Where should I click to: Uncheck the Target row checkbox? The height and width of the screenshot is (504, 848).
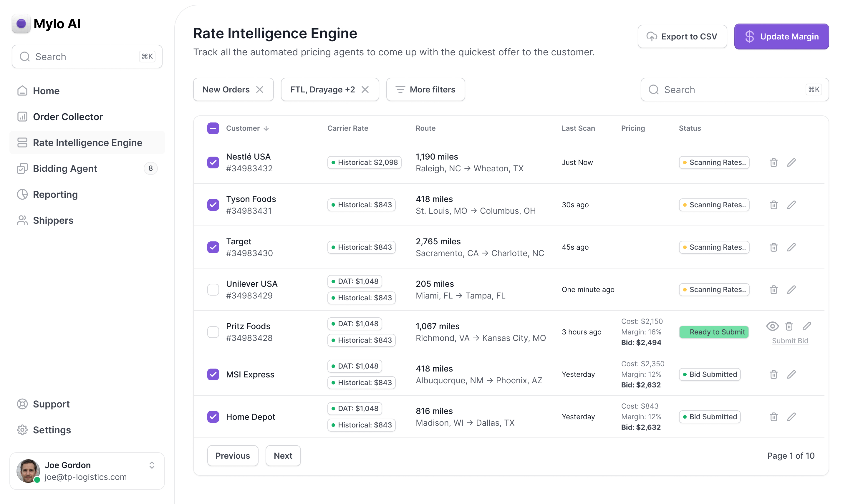213,247
